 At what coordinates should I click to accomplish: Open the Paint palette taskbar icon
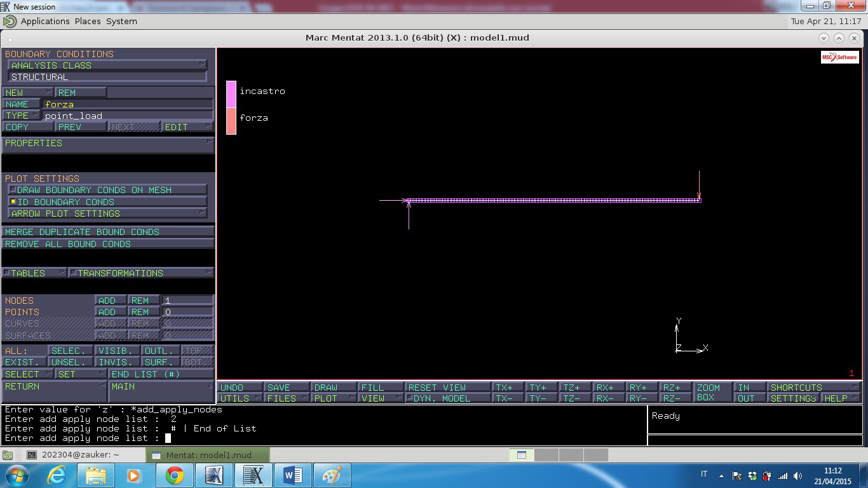[332, 475]
